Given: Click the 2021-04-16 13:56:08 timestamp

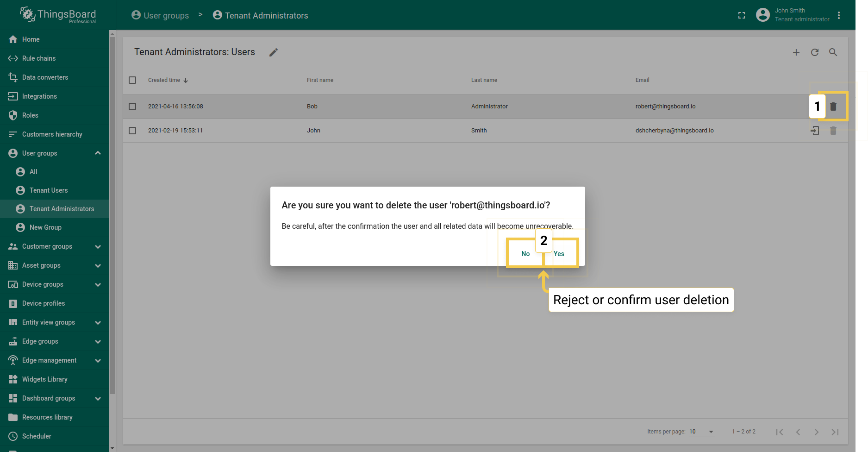Looking at the screenshot, I should 175,107.
